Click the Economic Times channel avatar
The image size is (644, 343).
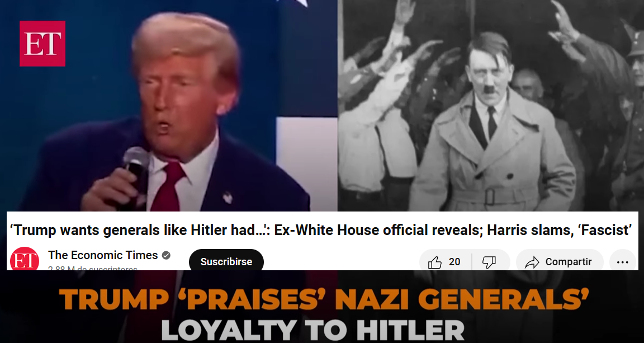25,259
